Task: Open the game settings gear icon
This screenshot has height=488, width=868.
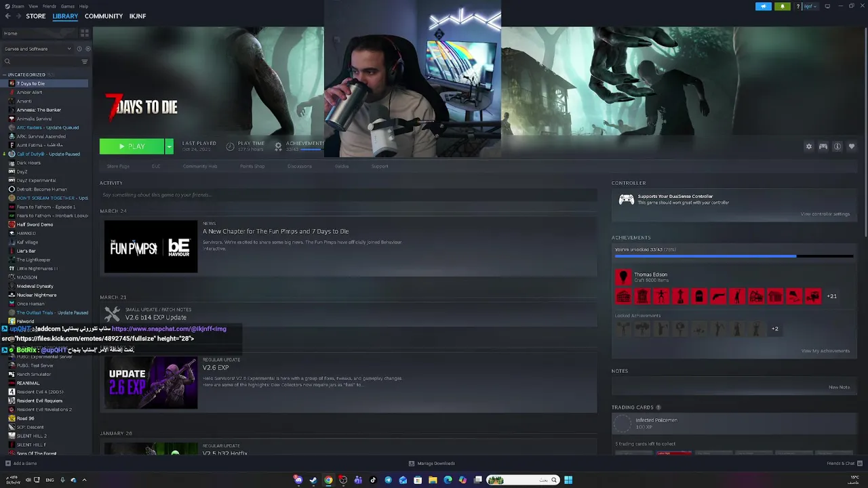Action: point(808,146)
